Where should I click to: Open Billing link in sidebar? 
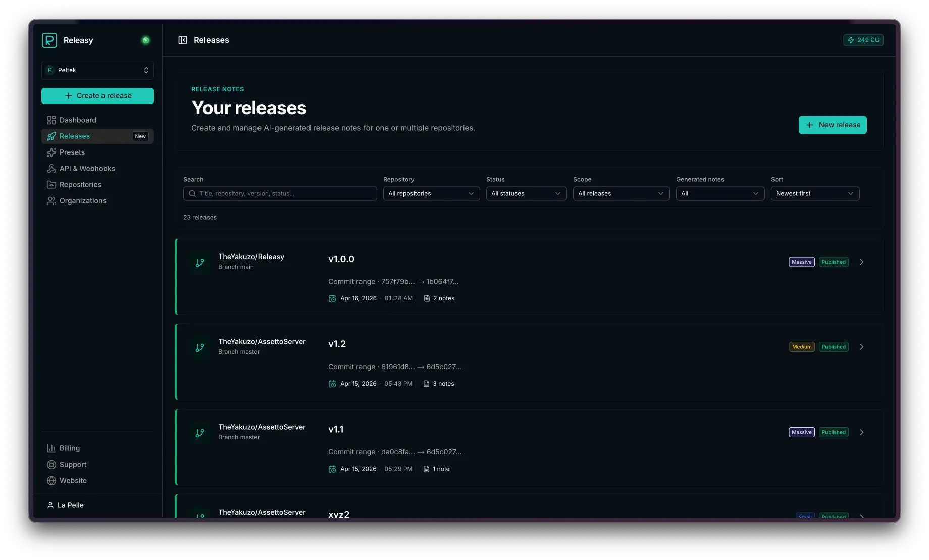pyautogui.click(x=97, y=448)
